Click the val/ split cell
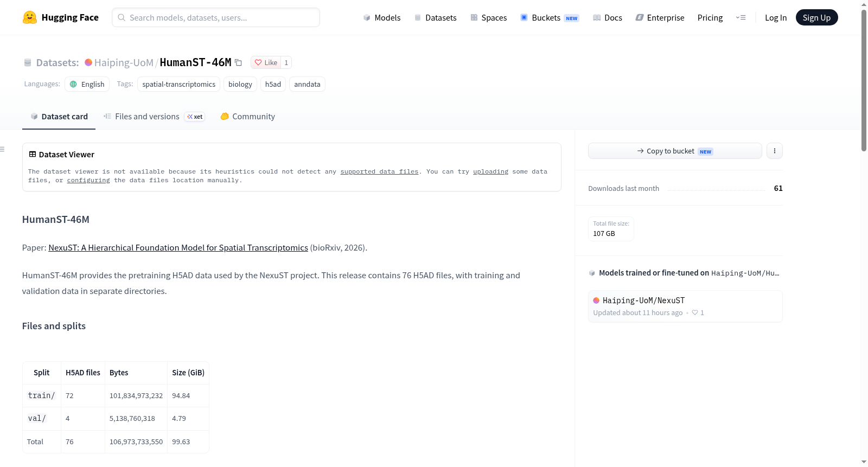868x467 pixels. 41,418
